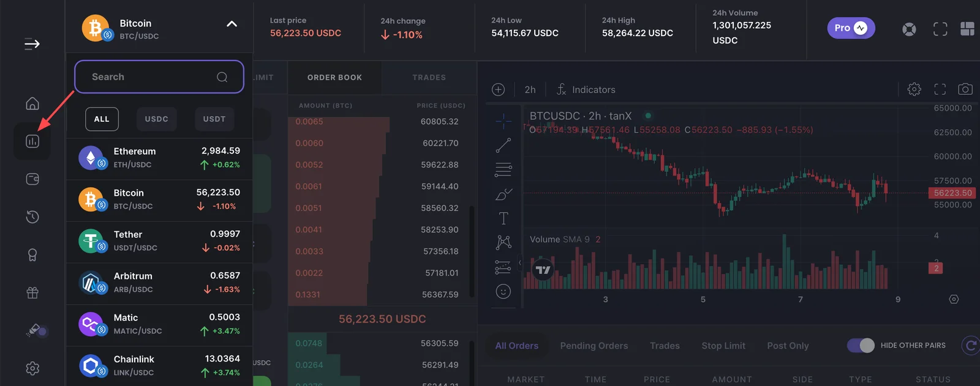Screen dimensions: 980x386
Task: Open the wallet icon in sidebar
Action: (32, 179)
